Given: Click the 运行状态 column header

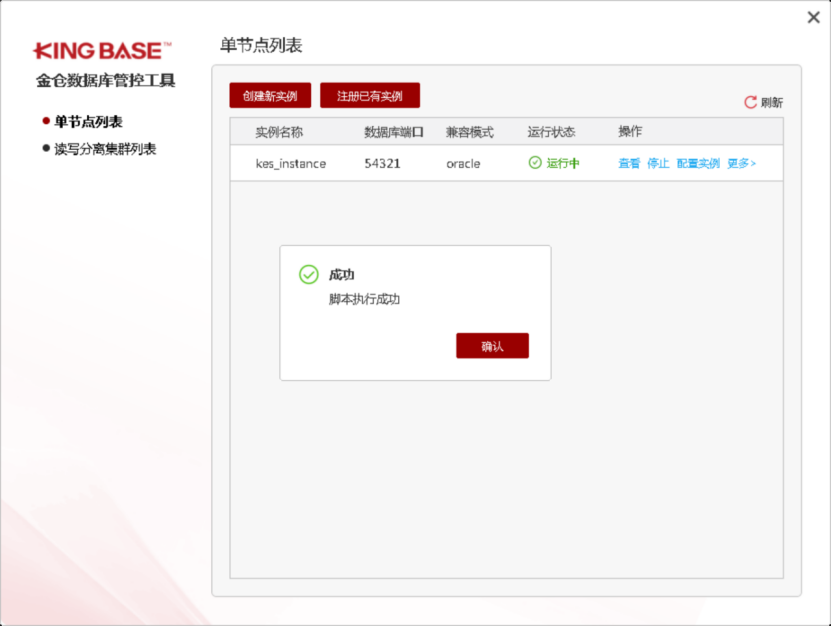Looking at the screenshot, I should (551, 132).
